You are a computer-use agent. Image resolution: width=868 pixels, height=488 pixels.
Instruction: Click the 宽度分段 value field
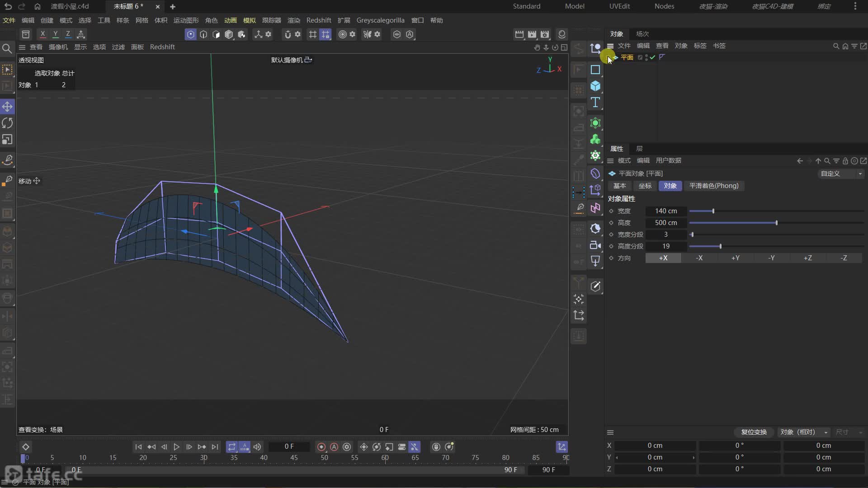pyautogui.click(x=666, y=235)
